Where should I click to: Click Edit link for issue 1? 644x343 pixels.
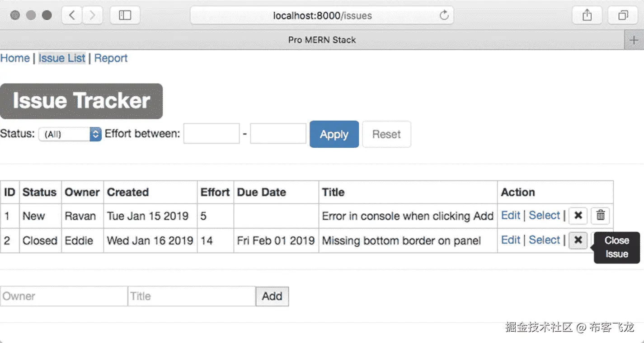coord(511,215)
